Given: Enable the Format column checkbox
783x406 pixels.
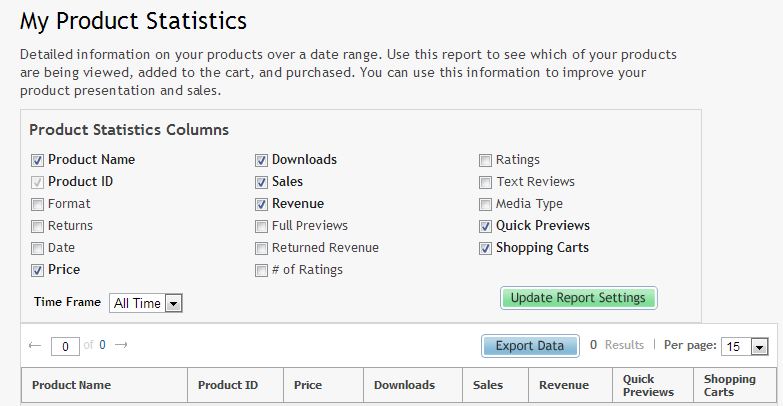Looking at the screenshot, I should (x=38, y=204).
